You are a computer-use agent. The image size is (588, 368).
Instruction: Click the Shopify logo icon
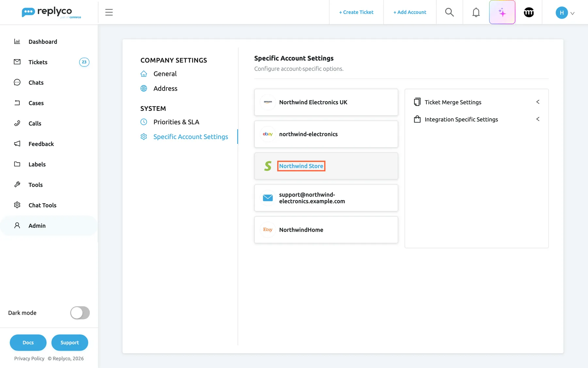point(268,166)
